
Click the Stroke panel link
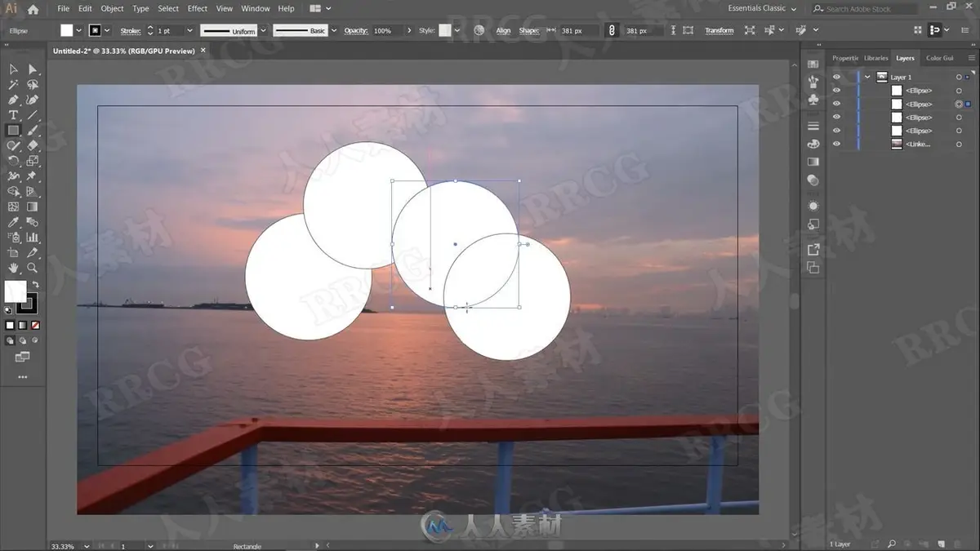click(130, 30)
